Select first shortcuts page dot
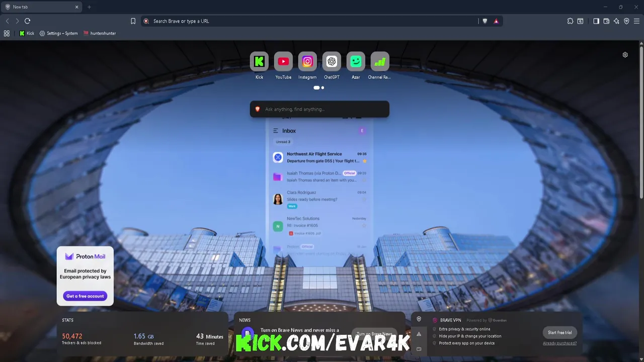This screenshot has width=644, height=362. pyautogui.click(x=316, y=87)
